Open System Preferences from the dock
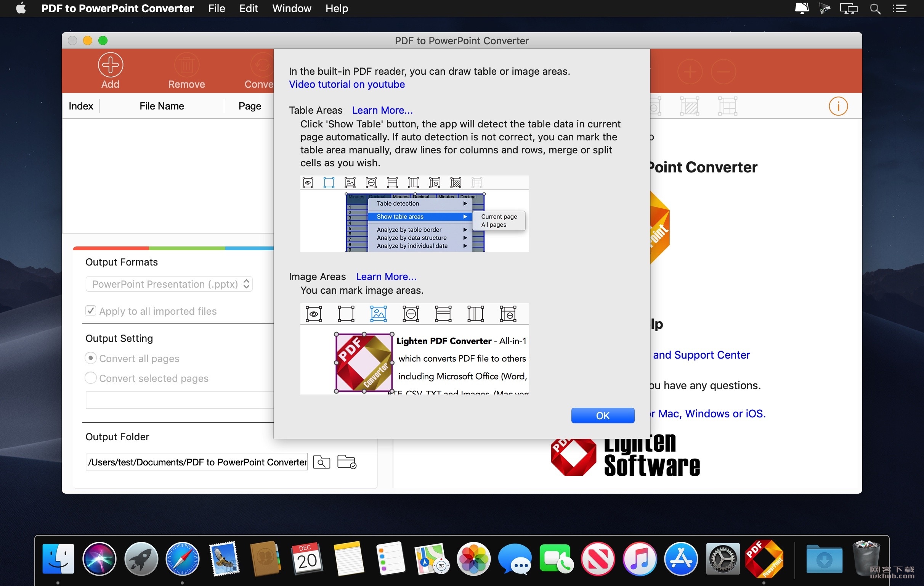This screenshot has height=586, width=924. point(723,559)
